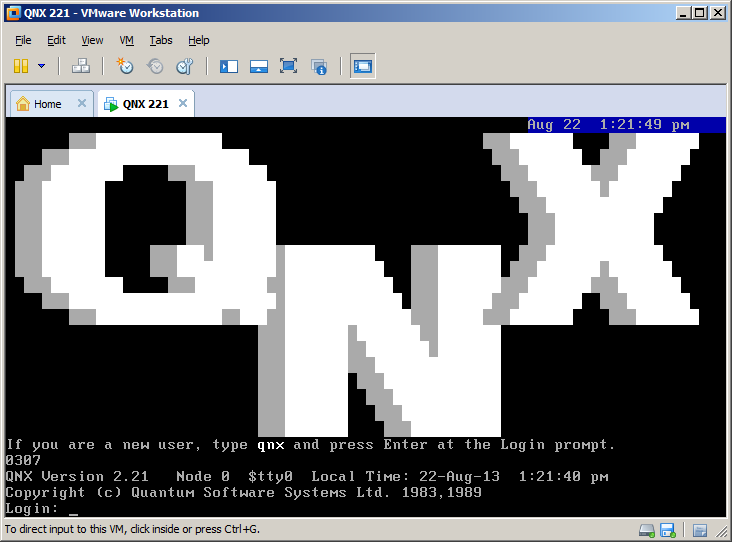Click the large QNX logo graphic
Screen dimensions: 732x542
[357, 285]
